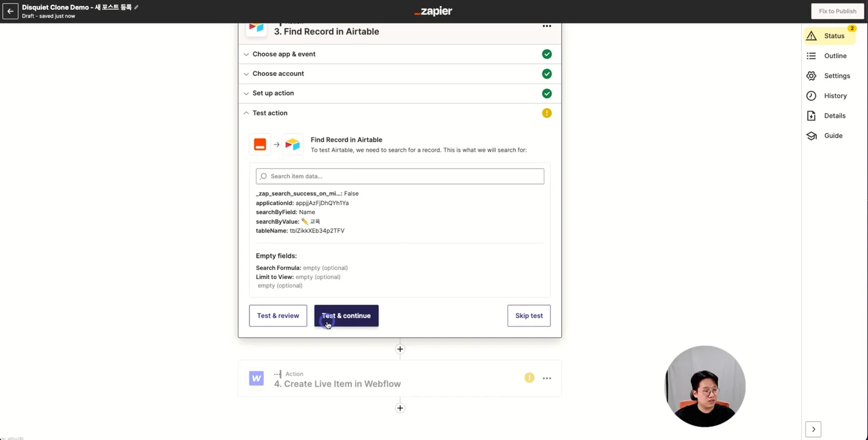Click the Limit to View empty field row

[x=298, y=277]
